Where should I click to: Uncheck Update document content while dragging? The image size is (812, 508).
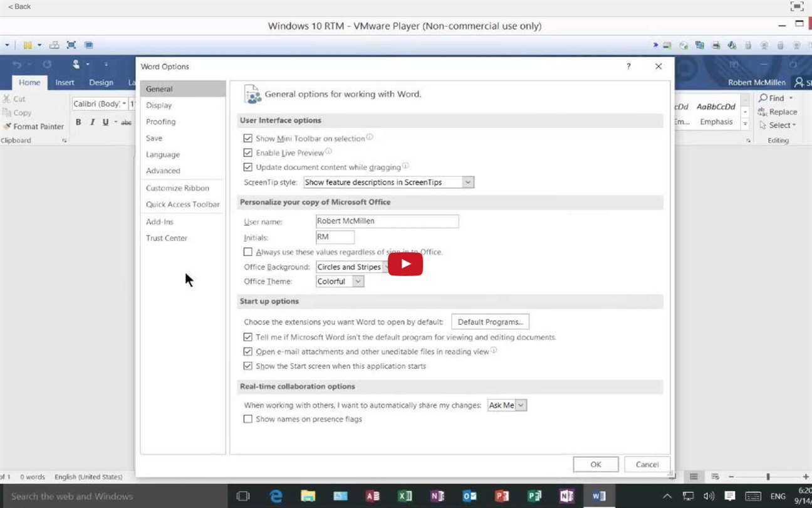248,167
